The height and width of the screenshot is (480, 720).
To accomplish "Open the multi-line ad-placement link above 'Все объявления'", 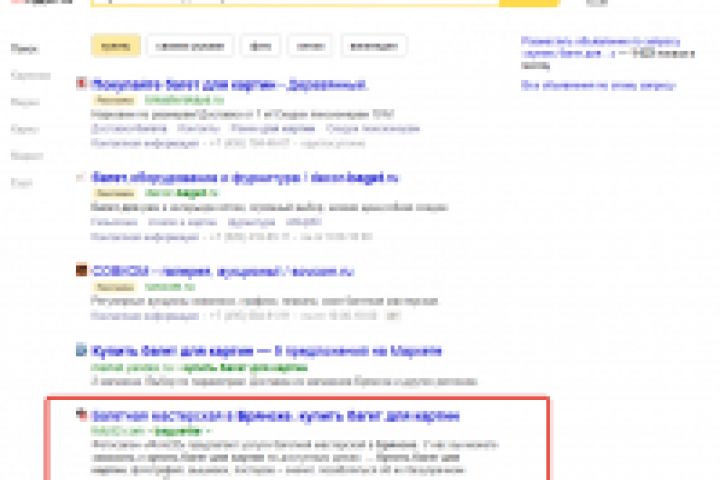I will coord(601,47).
